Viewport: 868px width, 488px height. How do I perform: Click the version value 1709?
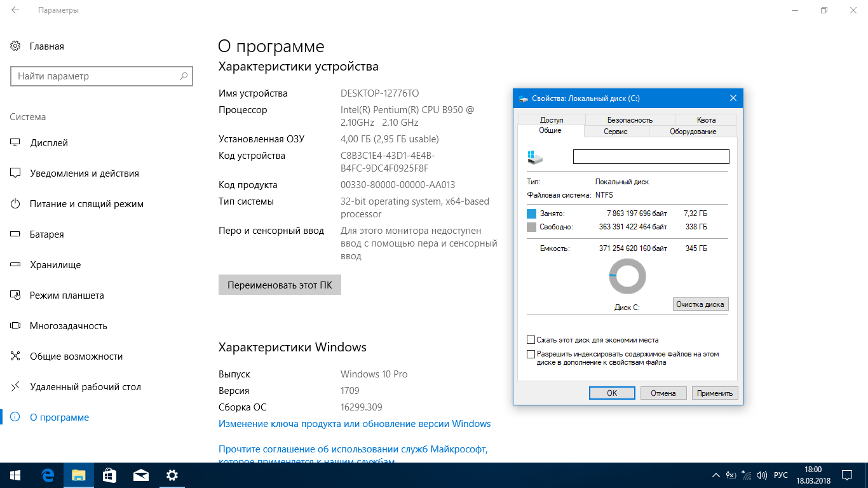tap(350, 391)
